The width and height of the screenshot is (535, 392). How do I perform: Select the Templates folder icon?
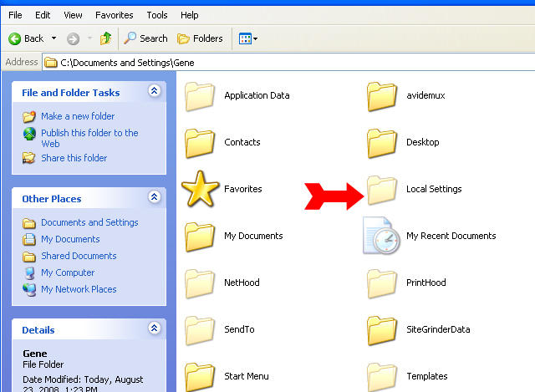tap(382, 377)
